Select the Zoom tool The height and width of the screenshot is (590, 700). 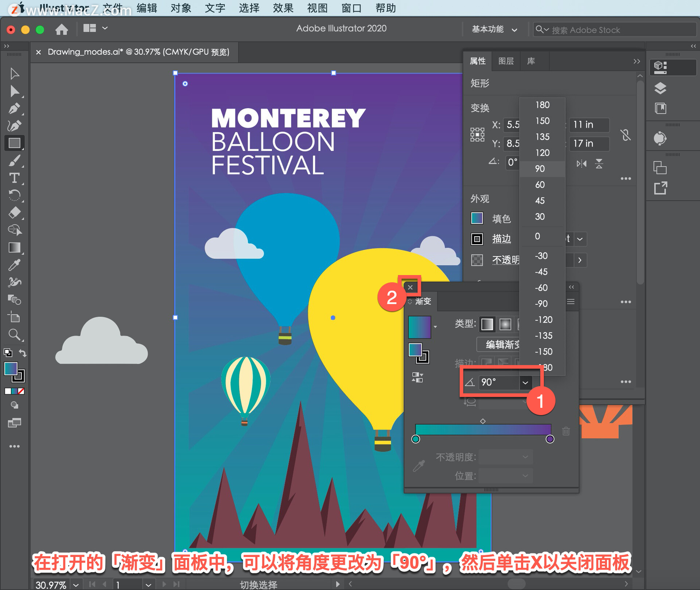[14, 335]
